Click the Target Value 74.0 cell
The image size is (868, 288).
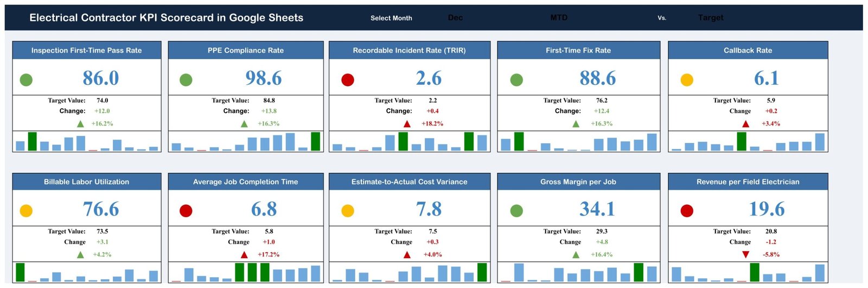click(103, 101)
